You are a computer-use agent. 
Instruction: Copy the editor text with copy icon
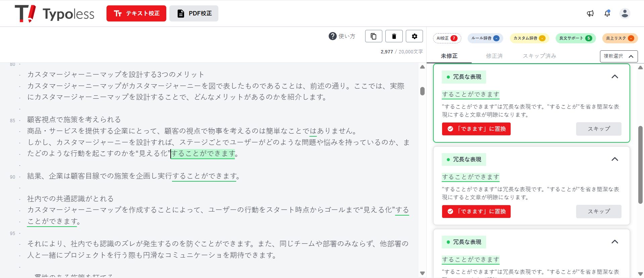click(x=374, y=36)
